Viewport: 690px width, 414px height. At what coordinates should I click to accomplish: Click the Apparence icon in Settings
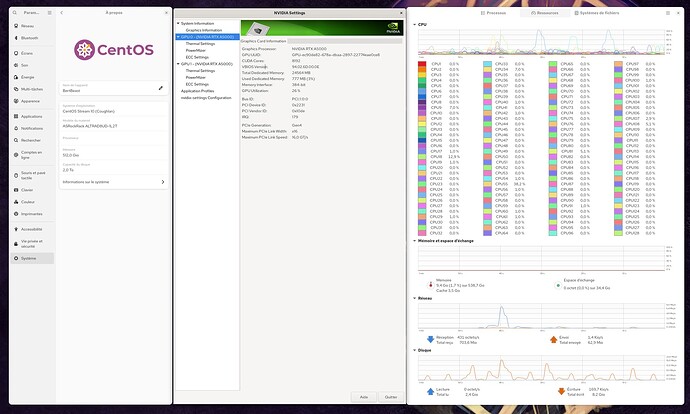point(16,101)
